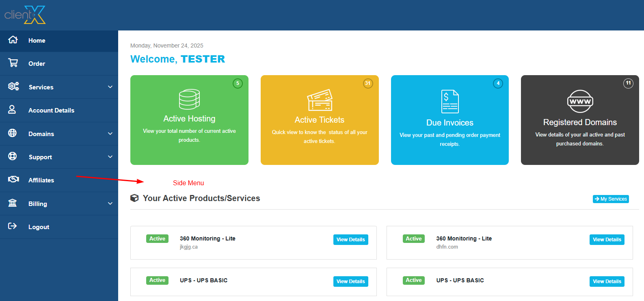Click the Active Hosting database icon
Image resolution: width=644 pixels, height=301 pixels.
tap(189, 100)
